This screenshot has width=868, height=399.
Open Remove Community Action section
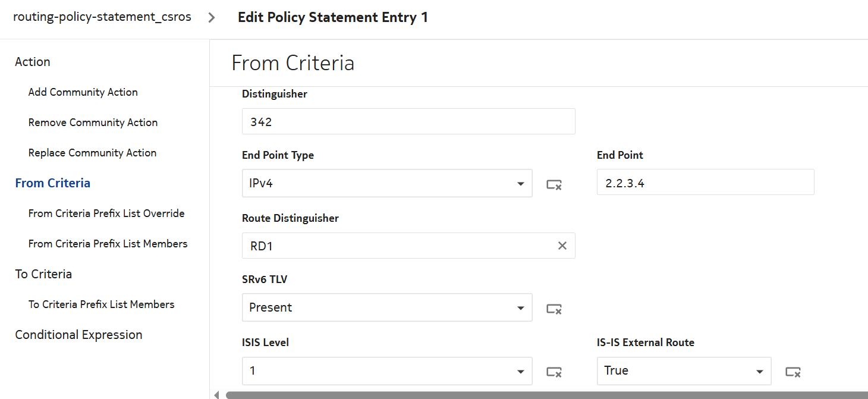point(93,122)
